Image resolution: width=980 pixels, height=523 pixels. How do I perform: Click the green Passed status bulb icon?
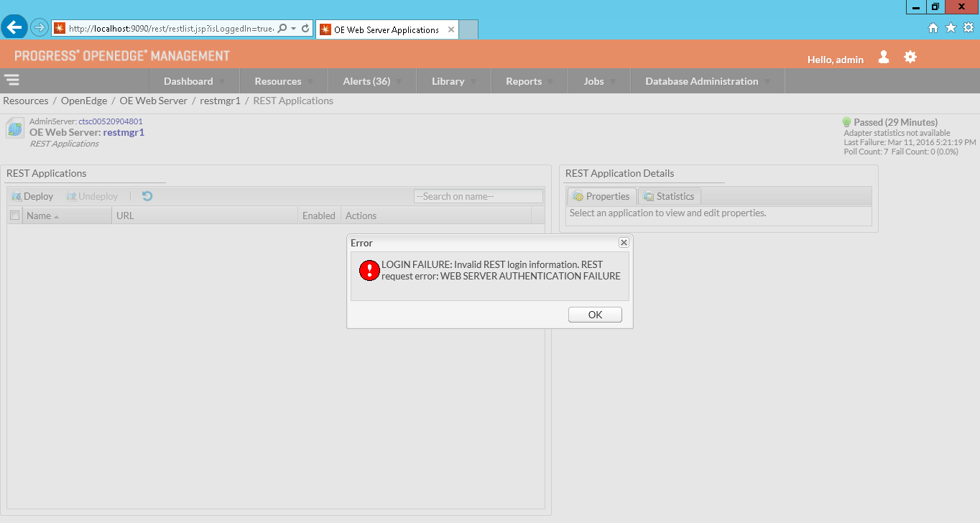(x=846, y=122)
